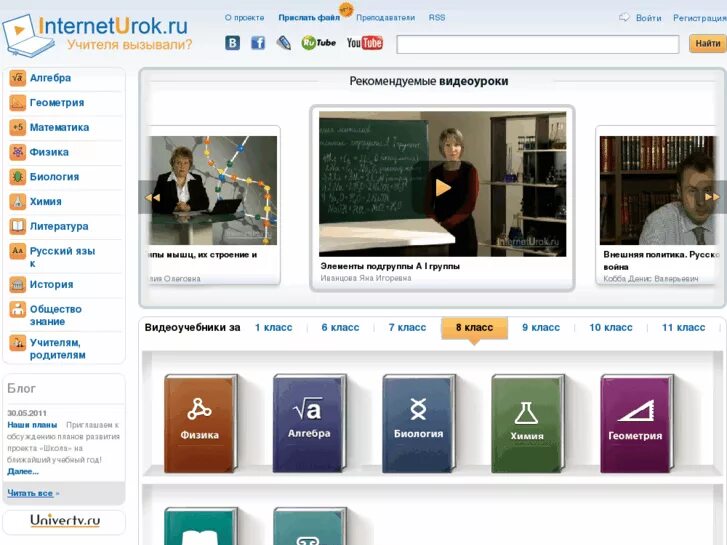This screenshot has width=727, height=545.
Task: Select the 9 класс tab
Action: tap(541, 327)
